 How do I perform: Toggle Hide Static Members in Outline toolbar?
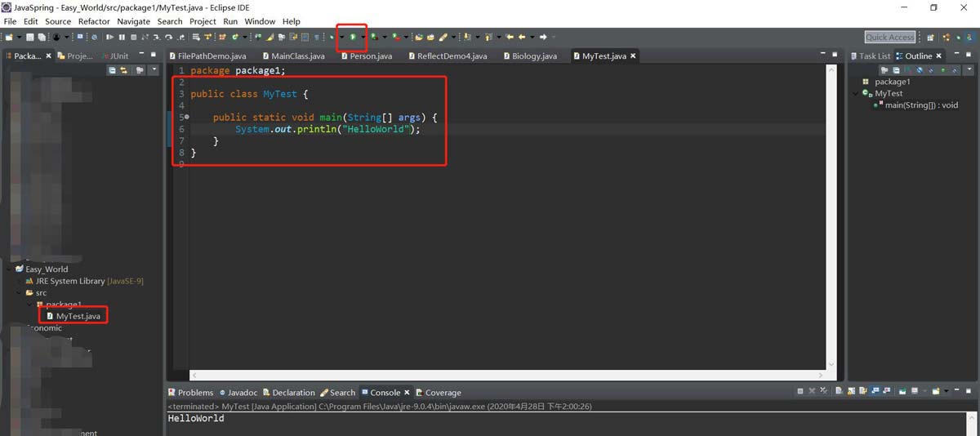(931, 70)
